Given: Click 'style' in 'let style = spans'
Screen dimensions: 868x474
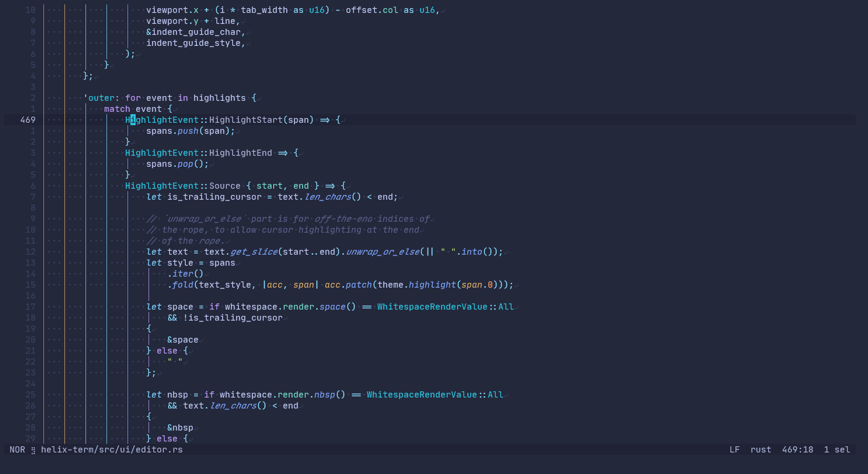Looking at the screenshot, I should [180, 263].
